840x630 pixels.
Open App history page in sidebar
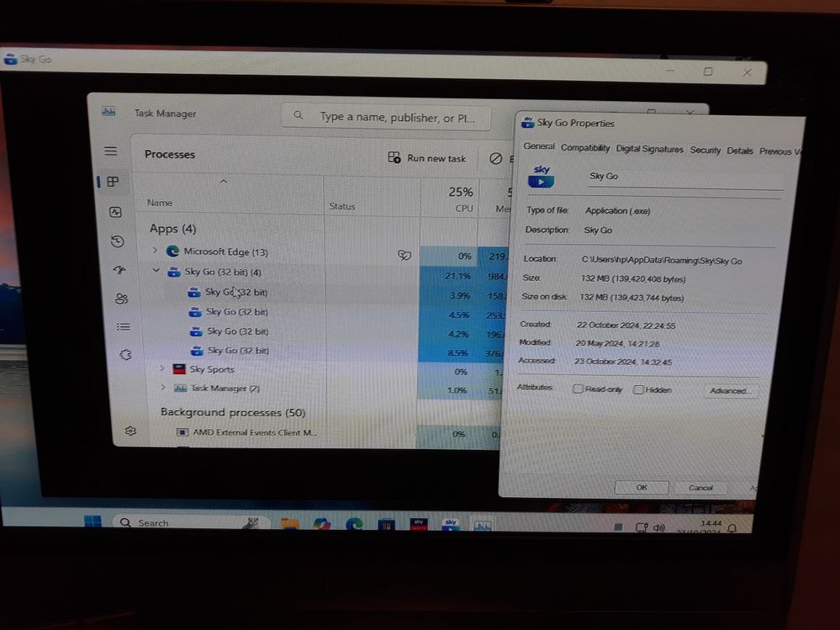tap(118, 241)
